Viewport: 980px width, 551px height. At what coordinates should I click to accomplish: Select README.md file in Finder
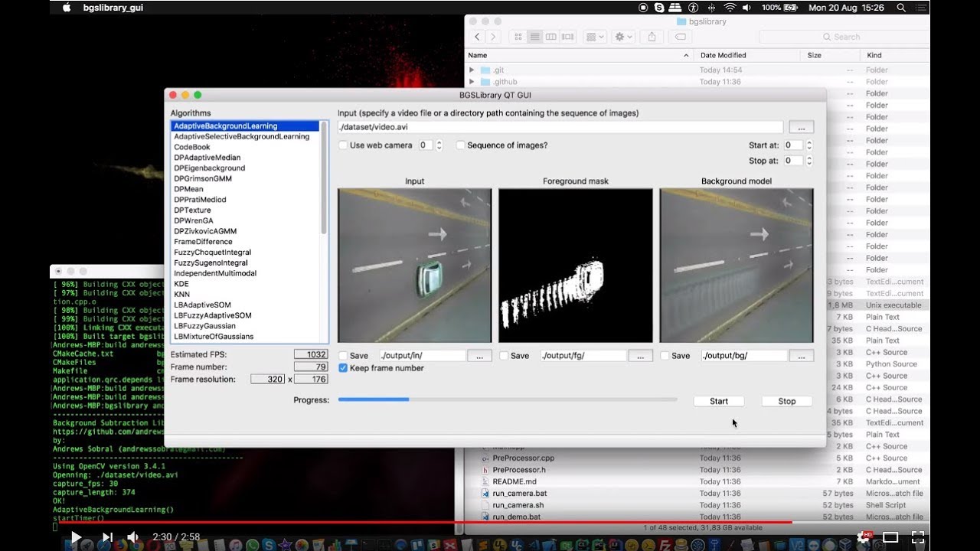(x=514, y=482)
